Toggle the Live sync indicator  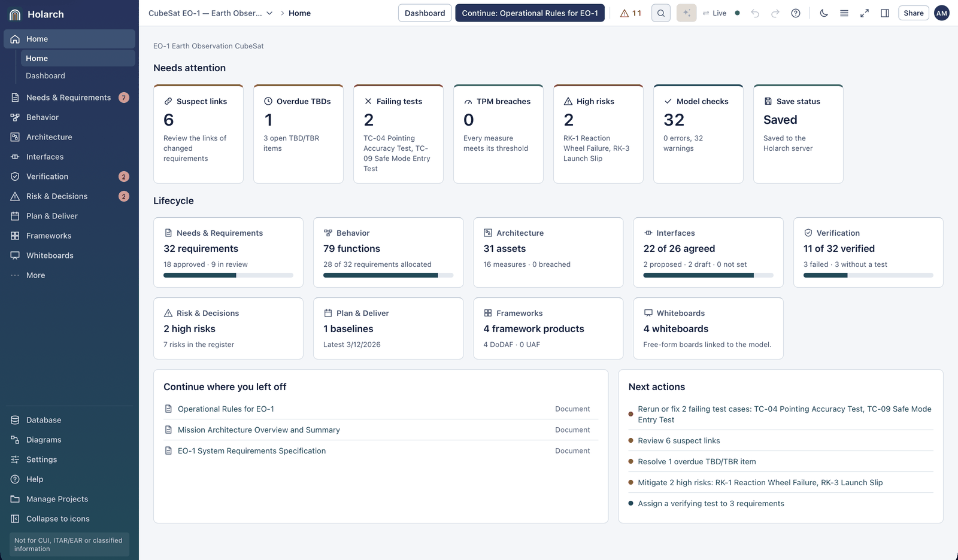click(721, 13)
